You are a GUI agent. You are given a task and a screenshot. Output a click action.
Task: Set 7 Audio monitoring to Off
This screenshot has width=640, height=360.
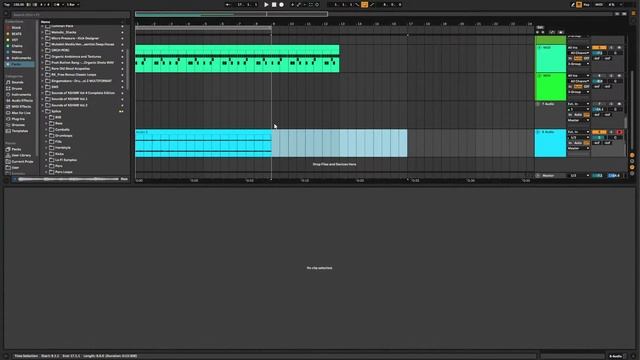tap(587, 115)
